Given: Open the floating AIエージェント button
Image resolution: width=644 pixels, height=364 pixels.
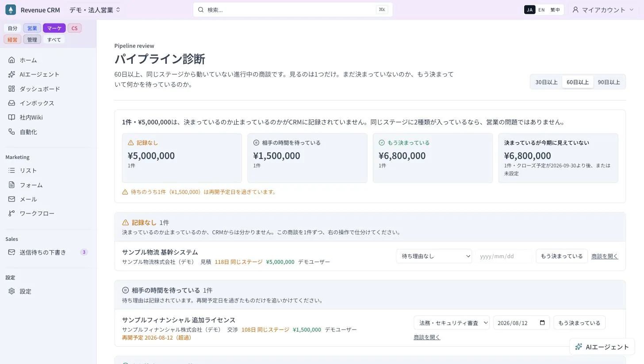Looking at the screenshot, I should pos(602,347).
